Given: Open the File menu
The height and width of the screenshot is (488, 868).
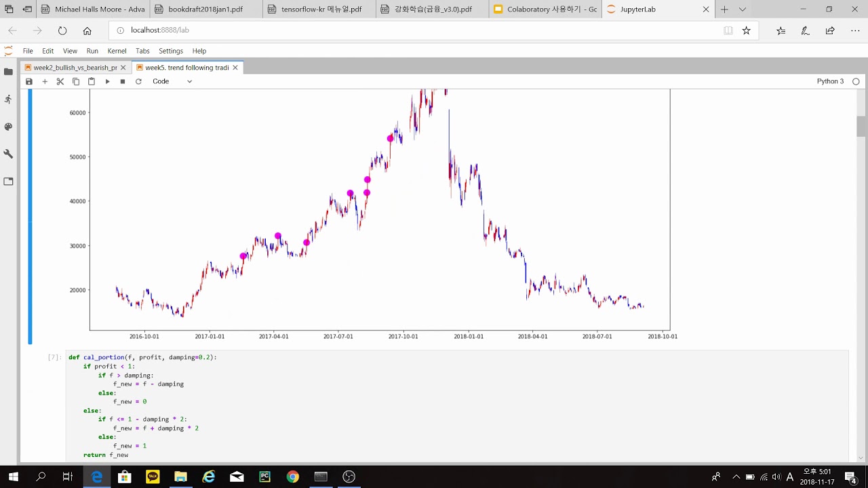Looking at the screenshot, I should [28, 51].
